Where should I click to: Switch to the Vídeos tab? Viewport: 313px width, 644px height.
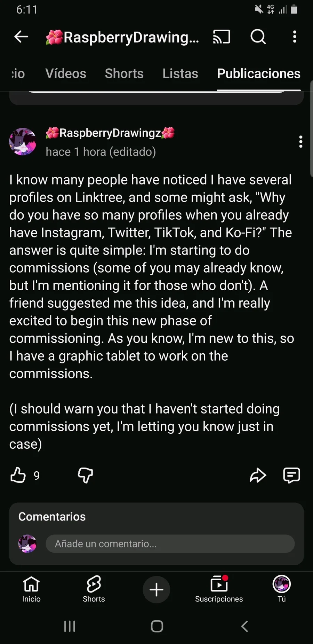(x=66, y=74)
